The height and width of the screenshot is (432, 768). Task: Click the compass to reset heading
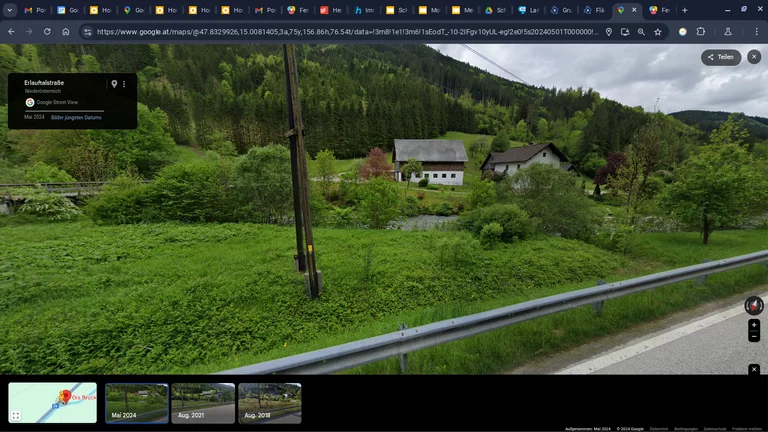[x=754, y=305]
